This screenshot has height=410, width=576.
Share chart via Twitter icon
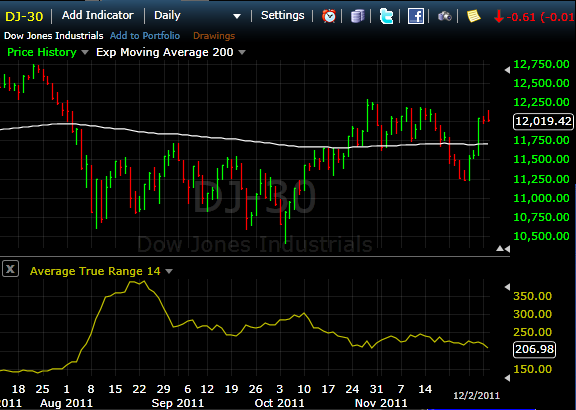point(386,17)
